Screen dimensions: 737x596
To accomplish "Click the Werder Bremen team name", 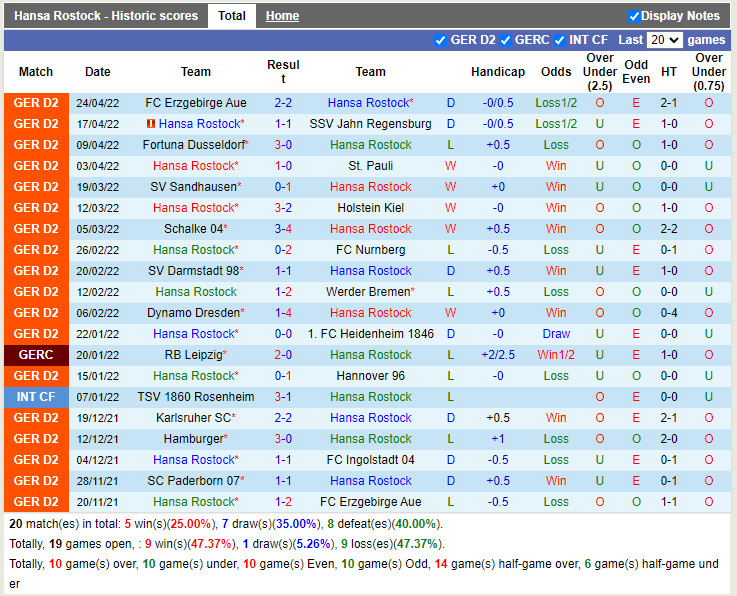I will pyautogui.click(x=368, y=292).
